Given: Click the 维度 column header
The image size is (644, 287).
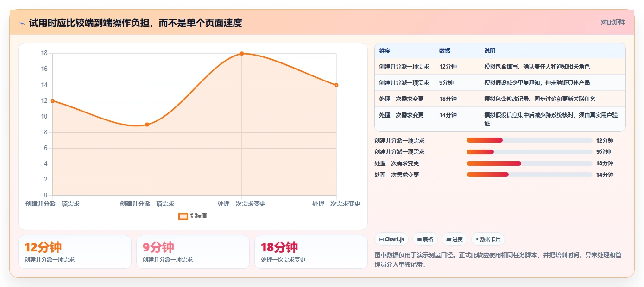Looking at the screenshot, I should coord(385,51).
